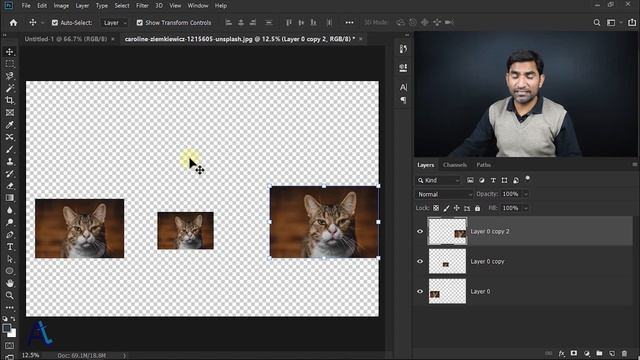Select the Rectangular Marquee tool
This screenshot has height=360, width=640.
tap(9, 64)
